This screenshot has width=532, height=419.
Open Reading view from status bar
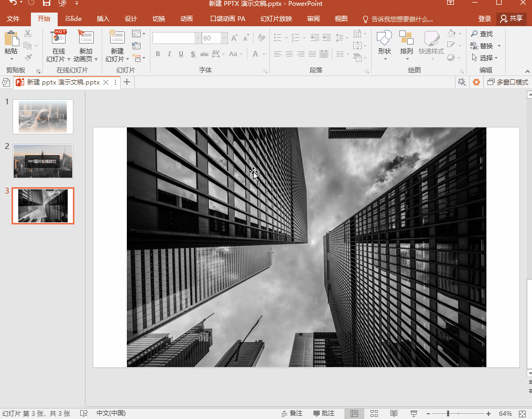[394, 413]
